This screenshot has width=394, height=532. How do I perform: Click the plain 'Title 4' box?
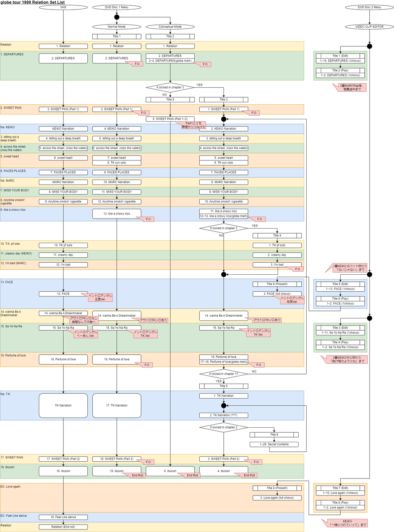(277, 236)
